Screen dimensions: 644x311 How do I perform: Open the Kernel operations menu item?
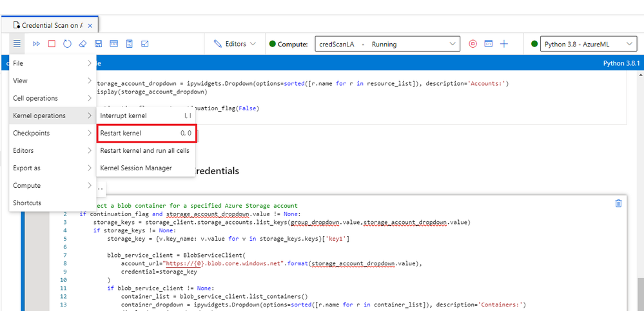coord(53,116)
